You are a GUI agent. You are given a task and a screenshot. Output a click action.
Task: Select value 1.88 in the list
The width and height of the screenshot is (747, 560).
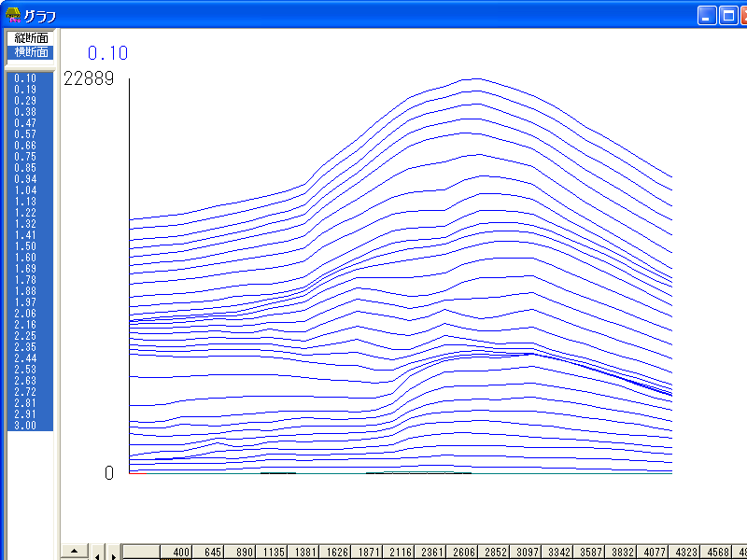click(31, 291)
